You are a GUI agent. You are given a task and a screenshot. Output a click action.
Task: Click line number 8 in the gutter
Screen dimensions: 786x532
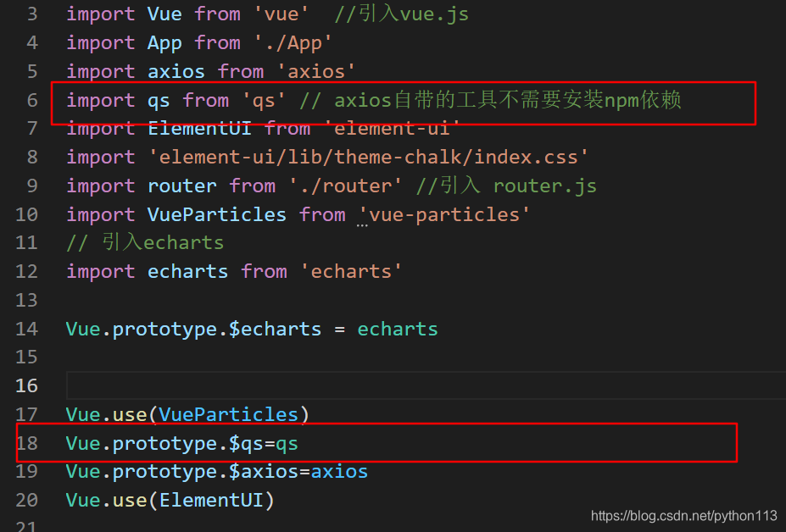(x=32, y=158)
